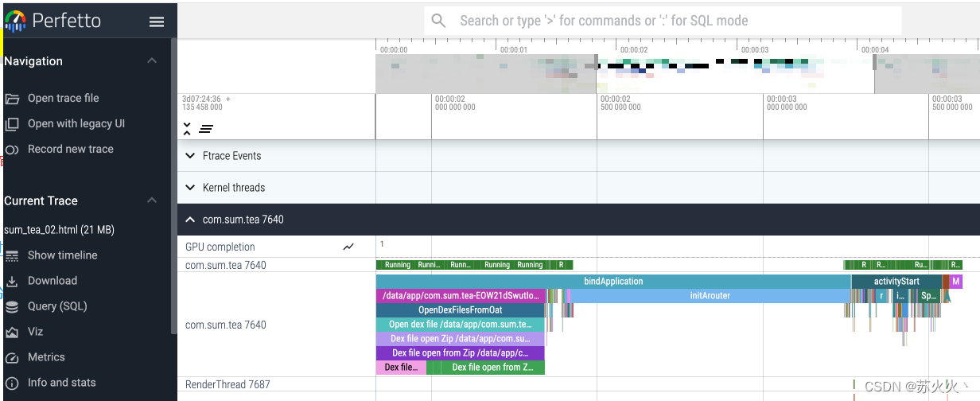
Task: Click the GPU completion chart icon
Action: pos(348,247)
